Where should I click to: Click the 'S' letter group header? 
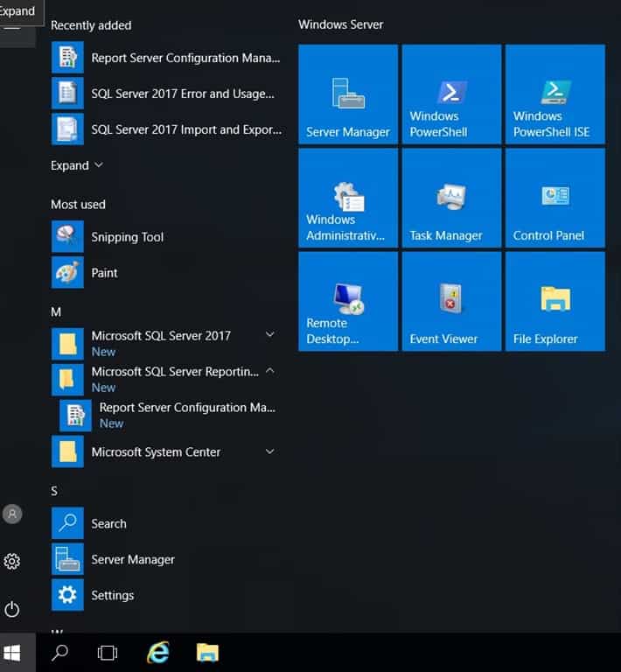coord(54,491)
